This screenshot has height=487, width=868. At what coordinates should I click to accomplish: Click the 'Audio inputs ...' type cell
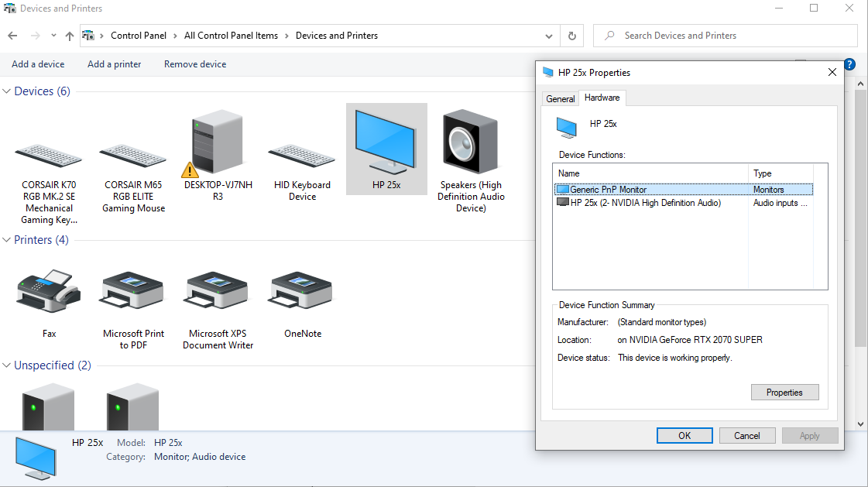[780, 203]
